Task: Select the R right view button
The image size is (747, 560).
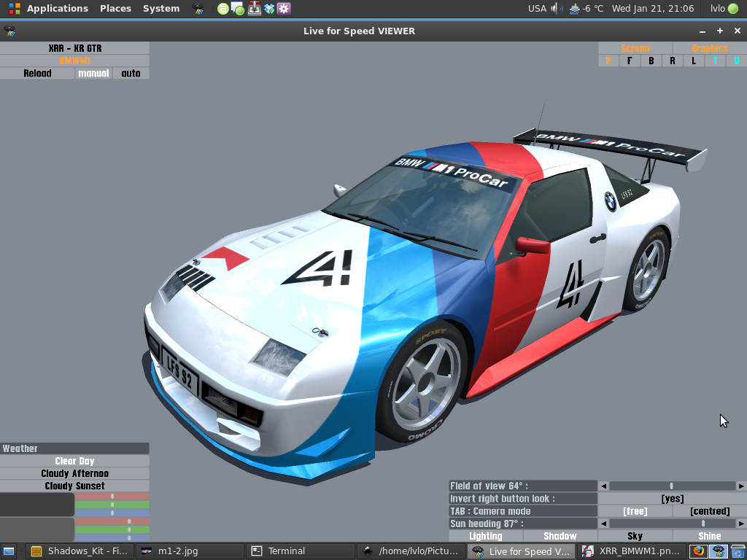Action: click(x=672, y=61)
